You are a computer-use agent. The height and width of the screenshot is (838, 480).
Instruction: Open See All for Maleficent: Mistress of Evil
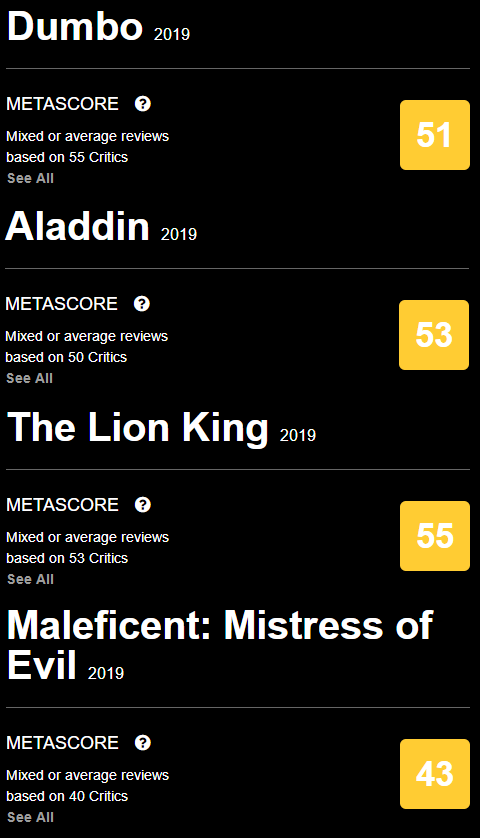point(30,817)
